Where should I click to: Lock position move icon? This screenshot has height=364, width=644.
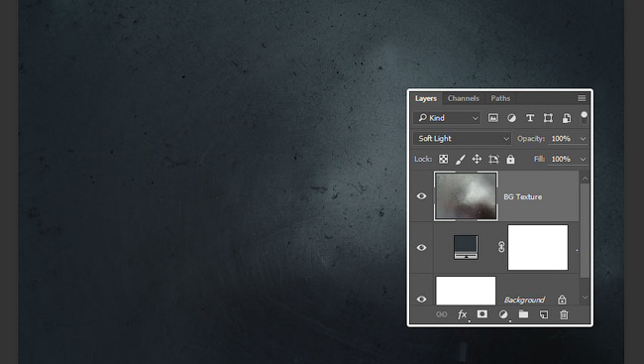click(x=477, y=159)
